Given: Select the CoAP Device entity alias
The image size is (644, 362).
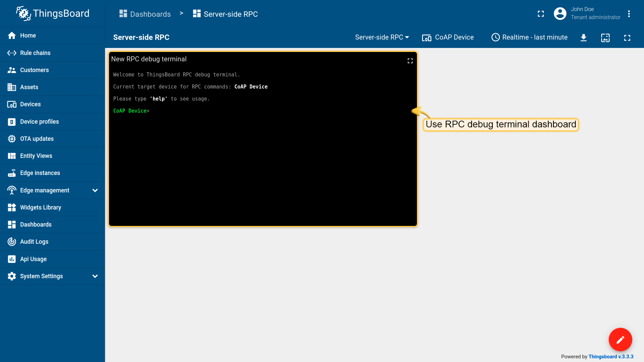Looking at the screenshot, I should click(x=448, y=38).
